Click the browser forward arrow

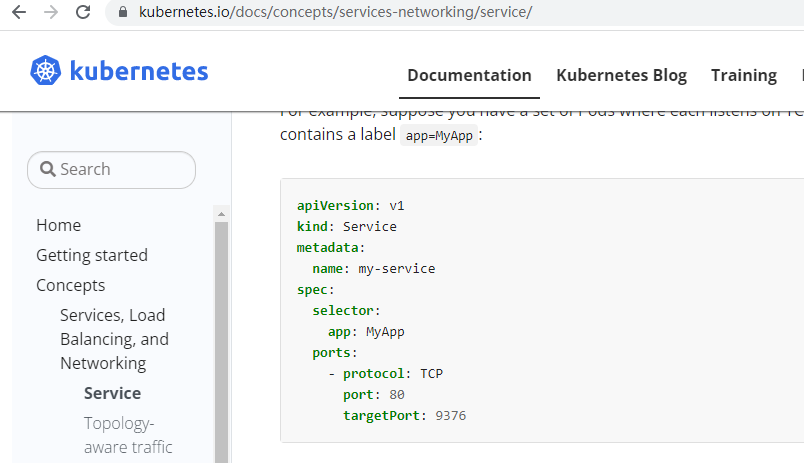point(51,13)
